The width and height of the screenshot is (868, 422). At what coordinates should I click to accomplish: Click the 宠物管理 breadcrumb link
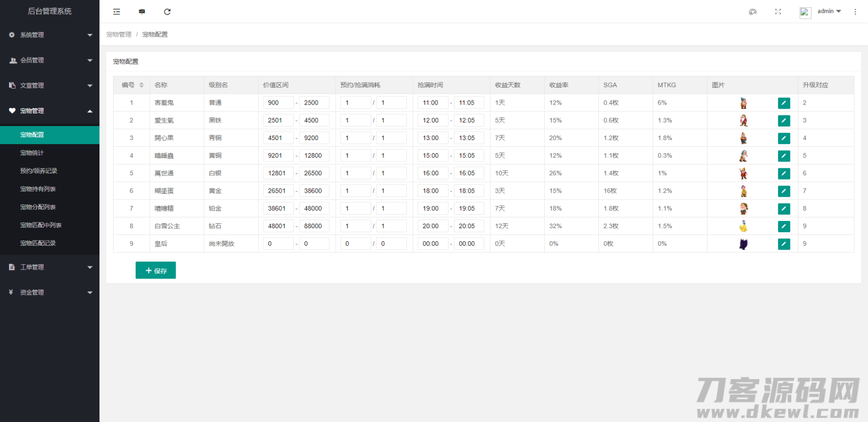[x=119, y=34]
